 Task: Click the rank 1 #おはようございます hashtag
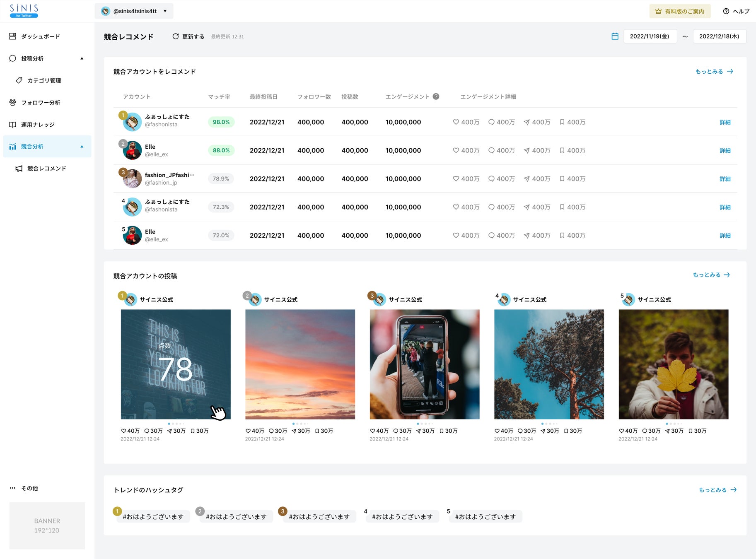(153, 517)
